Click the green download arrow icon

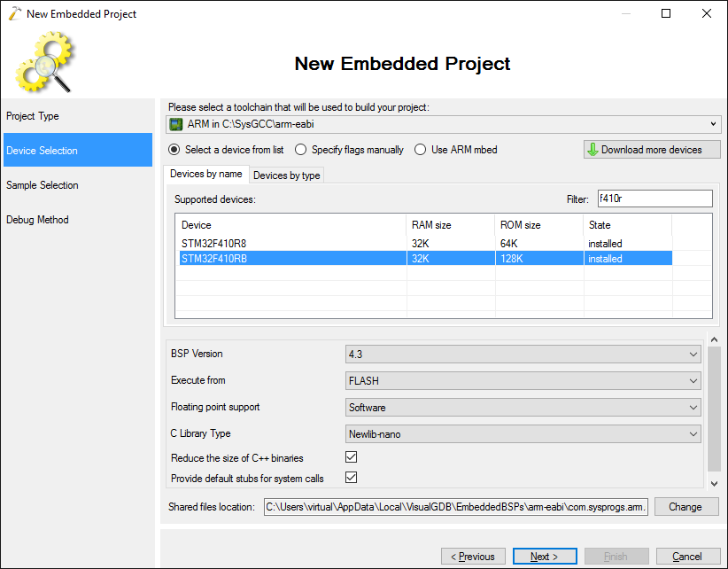592,150
